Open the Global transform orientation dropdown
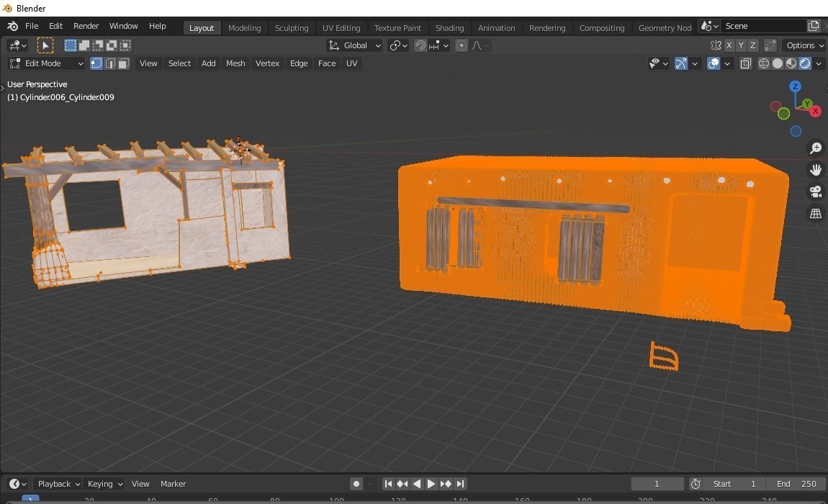The height and width of the screenshot is (504, 828). pyautogui.click(x=354, y=45)
